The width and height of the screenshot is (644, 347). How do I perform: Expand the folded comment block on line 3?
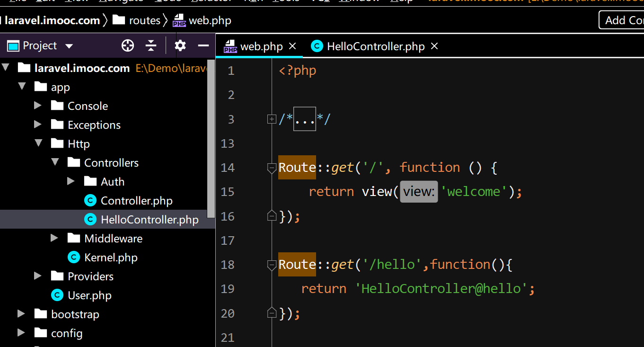[272, 119]
